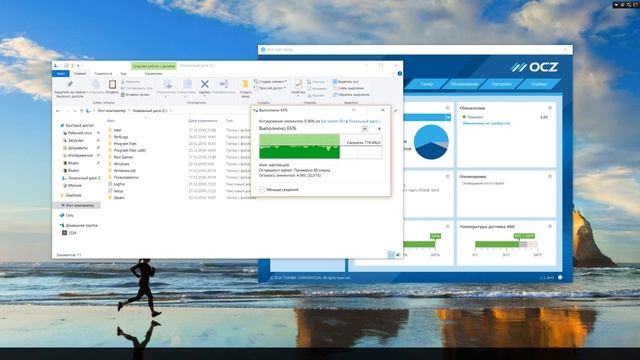
Task: Click settings icon on OCZ Alerts panel
Action: pos(550,176)
